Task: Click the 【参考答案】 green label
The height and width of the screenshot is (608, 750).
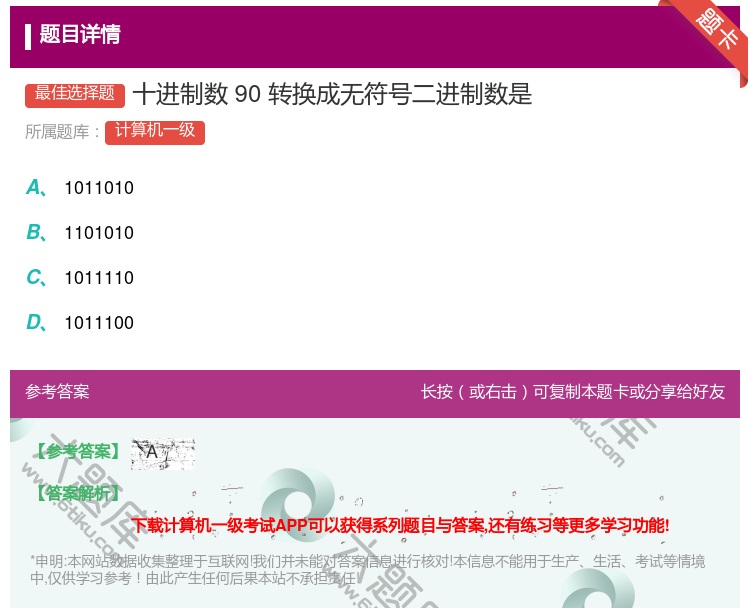Action: (x=78, y=451)
